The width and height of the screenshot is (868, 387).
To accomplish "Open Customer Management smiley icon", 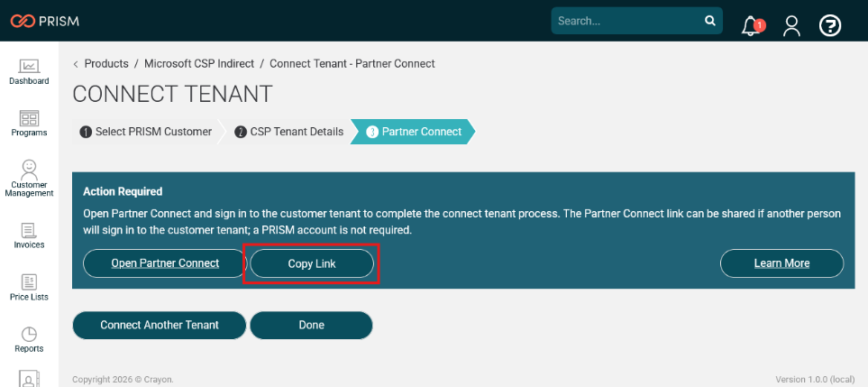I will pos(29,168).
